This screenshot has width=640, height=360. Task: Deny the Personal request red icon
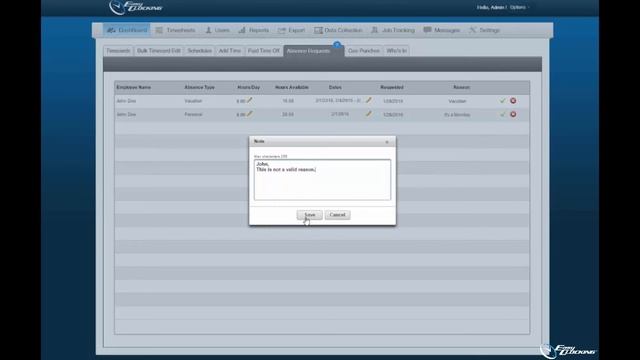click(x=513, y=114)
